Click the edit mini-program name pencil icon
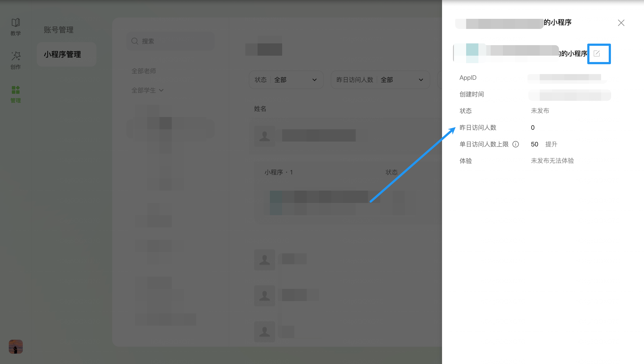This screenshot has height=364, width=644. coord(597,53)
